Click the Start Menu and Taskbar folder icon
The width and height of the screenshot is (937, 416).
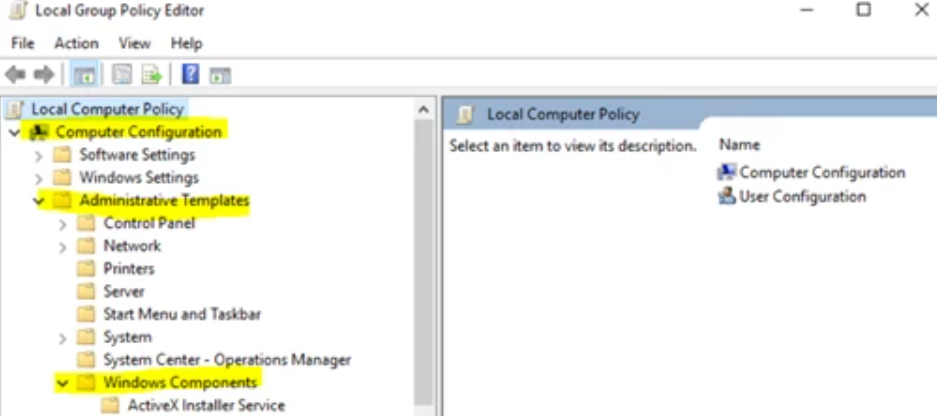(x=86, y=314)
